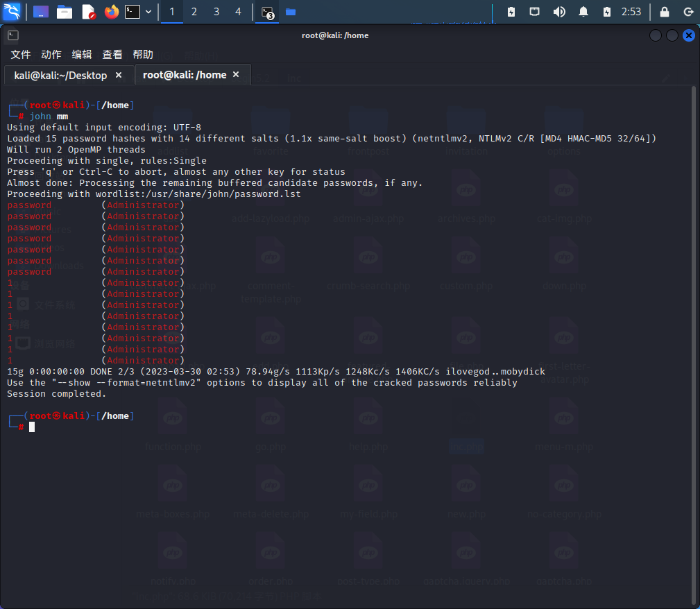Switch to workspace 4
The image size is (700, 609).
tap(239, 12)
